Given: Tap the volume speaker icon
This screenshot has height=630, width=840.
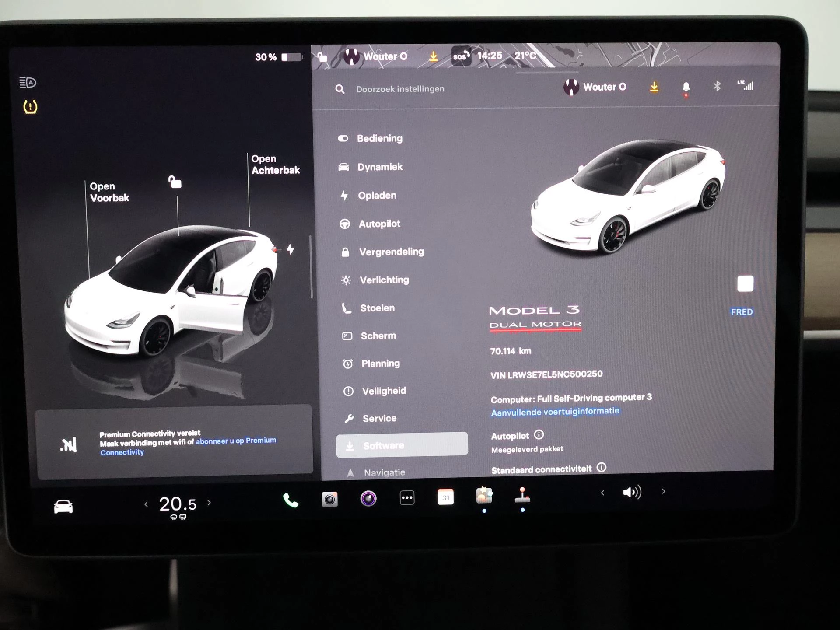Looking at the screenshot, I should click(x=632, y=492).
